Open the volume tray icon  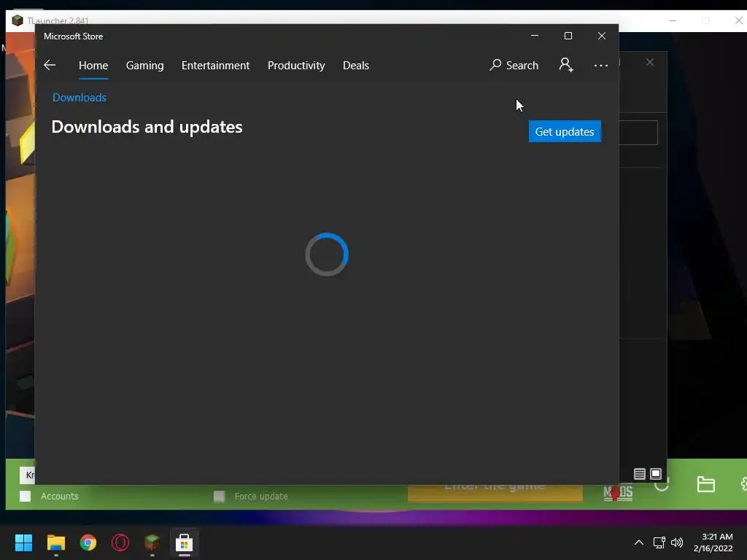[676, 542]
